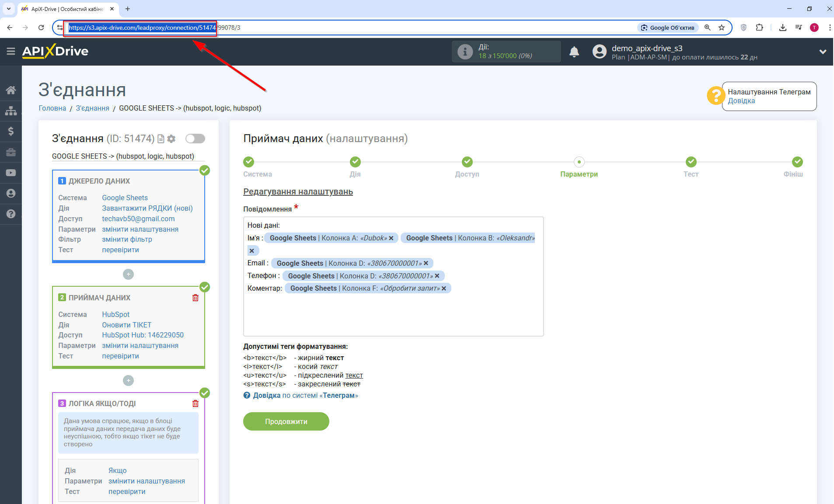Open Google Sheets source system link
The width and height of the screenshot is (834, 504).
[x=125, y=198]
